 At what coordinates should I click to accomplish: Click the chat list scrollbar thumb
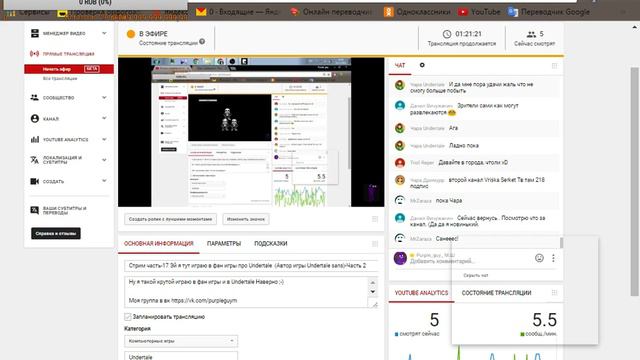pos(561,242)
